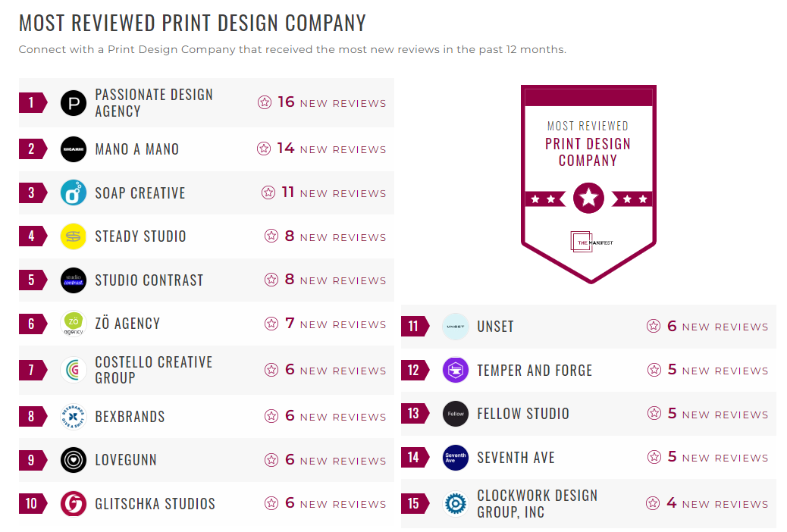Click the Seventh Ave dark green logo
This screenshot has width=787, height=532.
click(x=455, y=458)
